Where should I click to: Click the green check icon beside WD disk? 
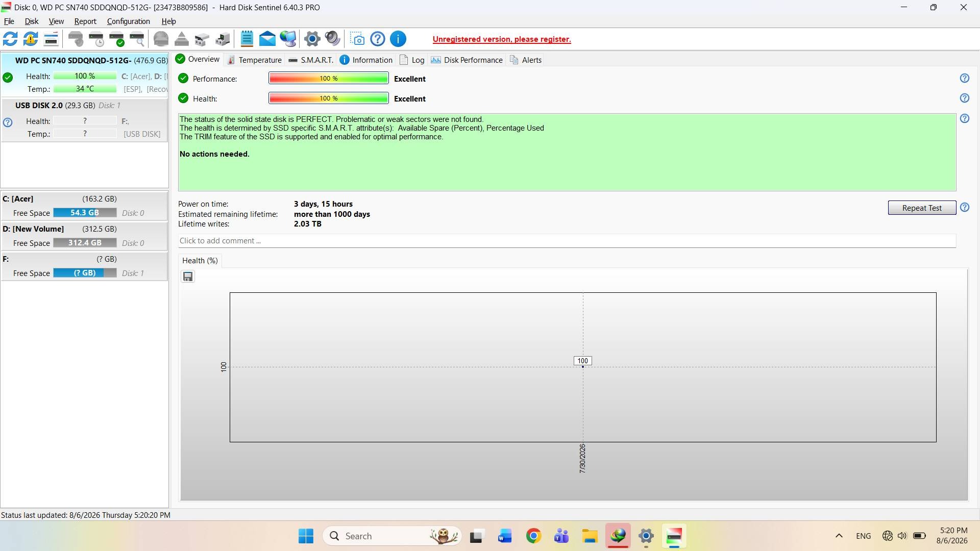point(8,78)
